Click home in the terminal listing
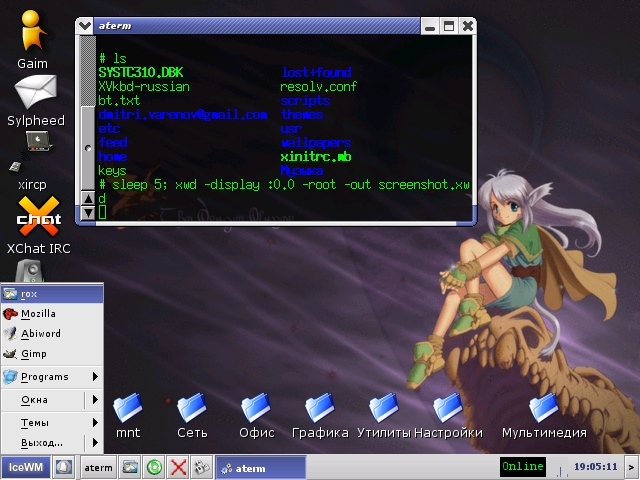 (113, 157)
